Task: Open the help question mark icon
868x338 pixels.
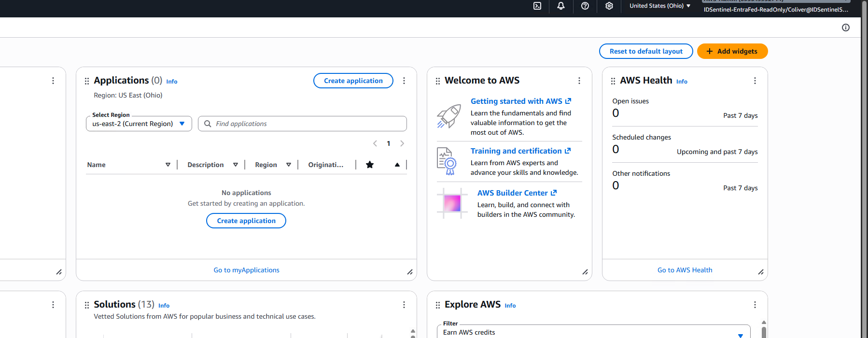Action: (x=585, y=6)
